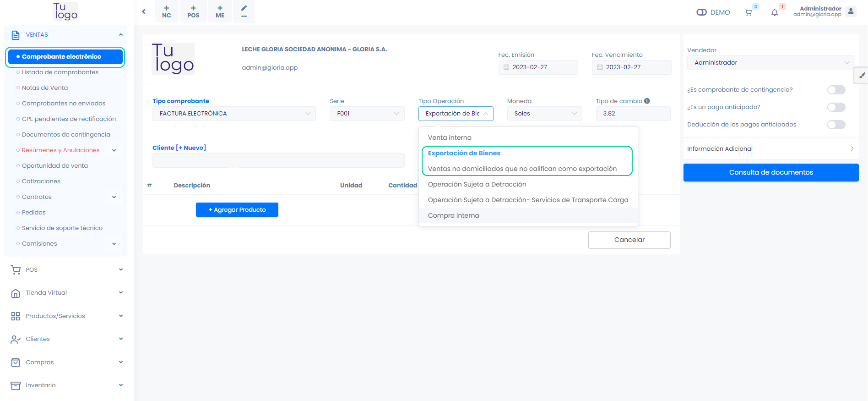Toggle the DEMO mode switch
The height and width of the screenshot is (401, 868).
point(701,12)
